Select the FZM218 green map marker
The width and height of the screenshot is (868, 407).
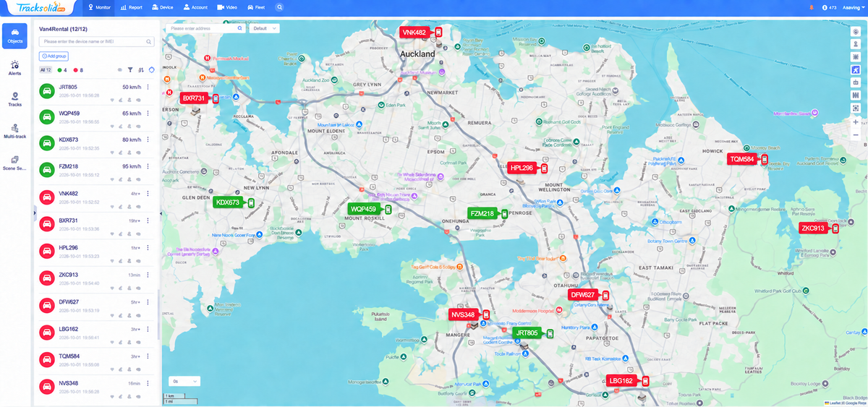coord(488,213)
